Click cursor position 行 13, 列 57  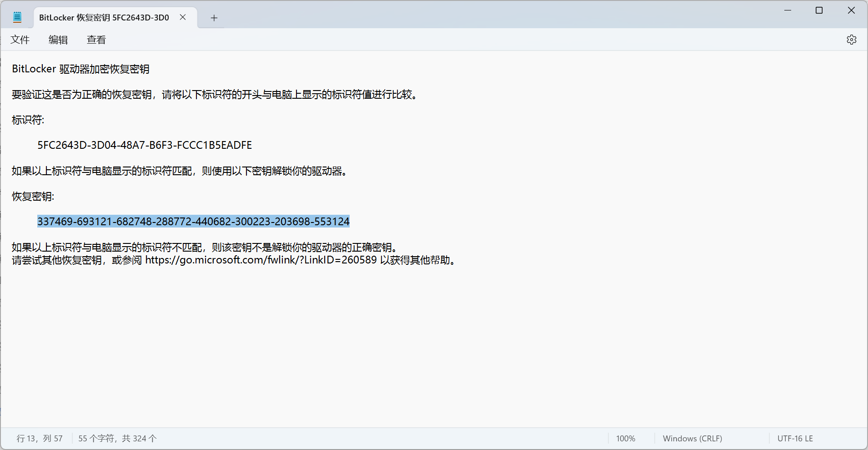tap(40, 439)
